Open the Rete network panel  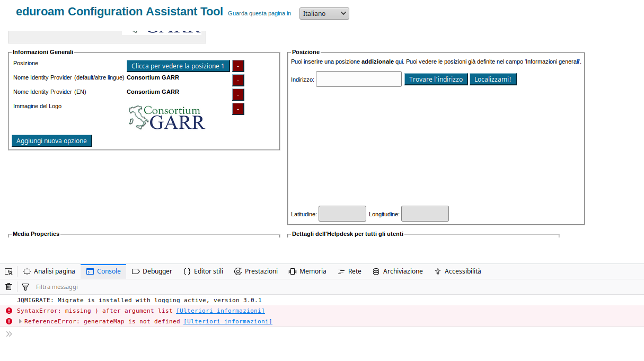coord(349,271)
